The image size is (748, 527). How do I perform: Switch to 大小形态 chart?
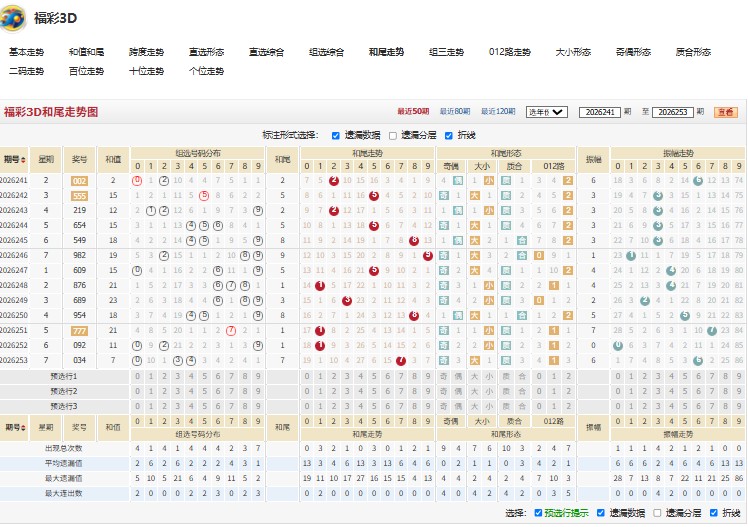coord(573,52)
